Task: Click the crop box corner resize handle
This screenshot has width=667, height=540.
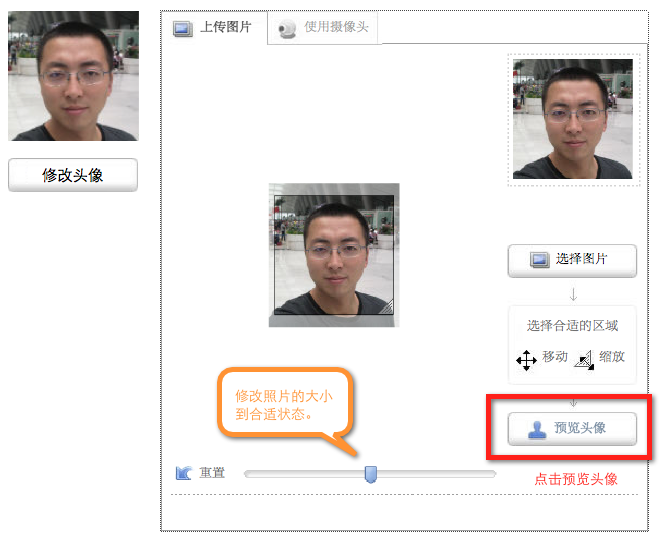Action: point(386,307)
